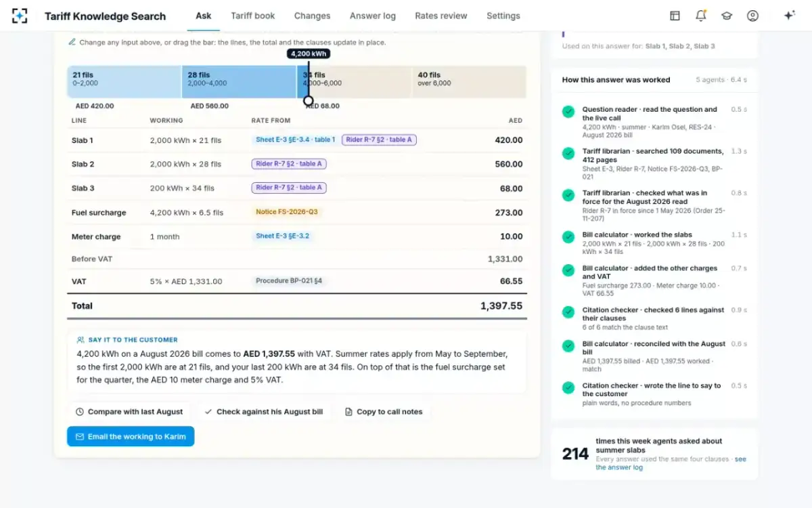The width and height of the screenshot is (812, 508).
Task: Click the Slab 1 row label
Action: click(x=83, y=140)
